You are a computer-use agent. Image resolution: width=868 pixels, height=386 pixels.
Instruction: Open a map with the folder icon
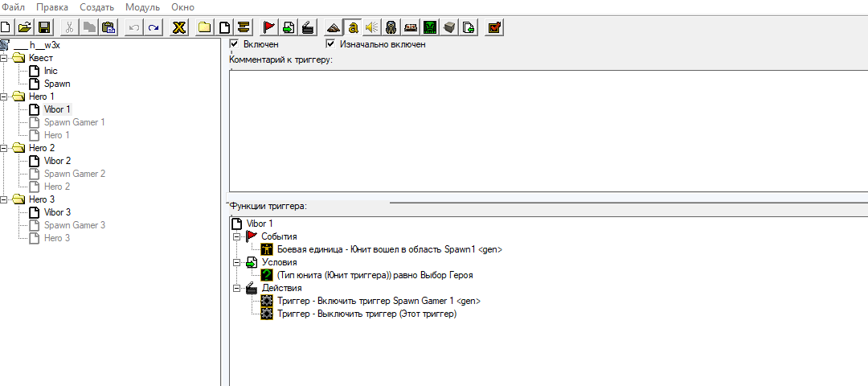pos(24,27)
